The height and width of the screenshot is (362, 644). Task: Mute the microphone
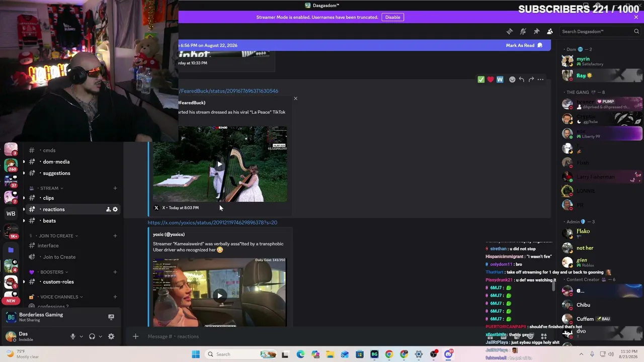tap(73, 336)
